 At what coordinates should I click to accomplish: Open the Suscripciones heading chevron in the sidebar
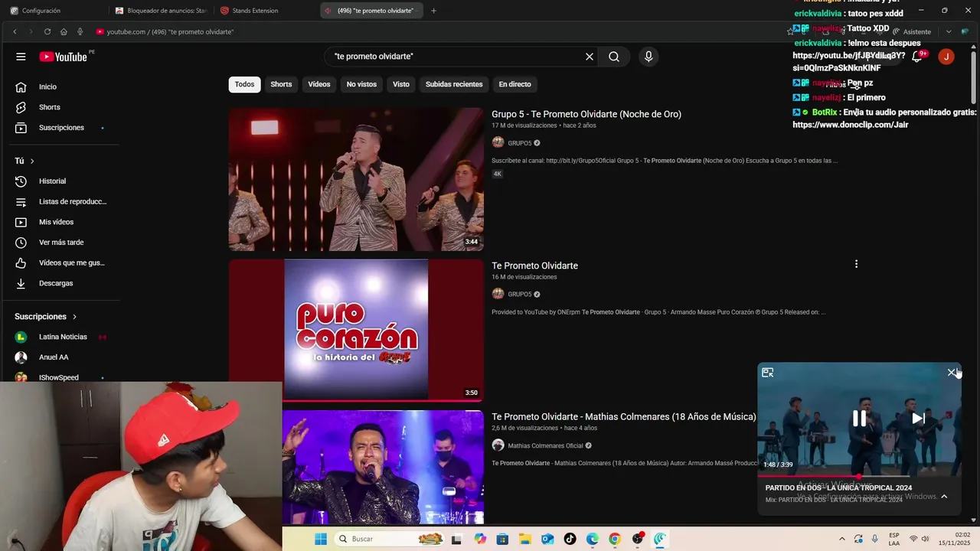pos(75,316)
